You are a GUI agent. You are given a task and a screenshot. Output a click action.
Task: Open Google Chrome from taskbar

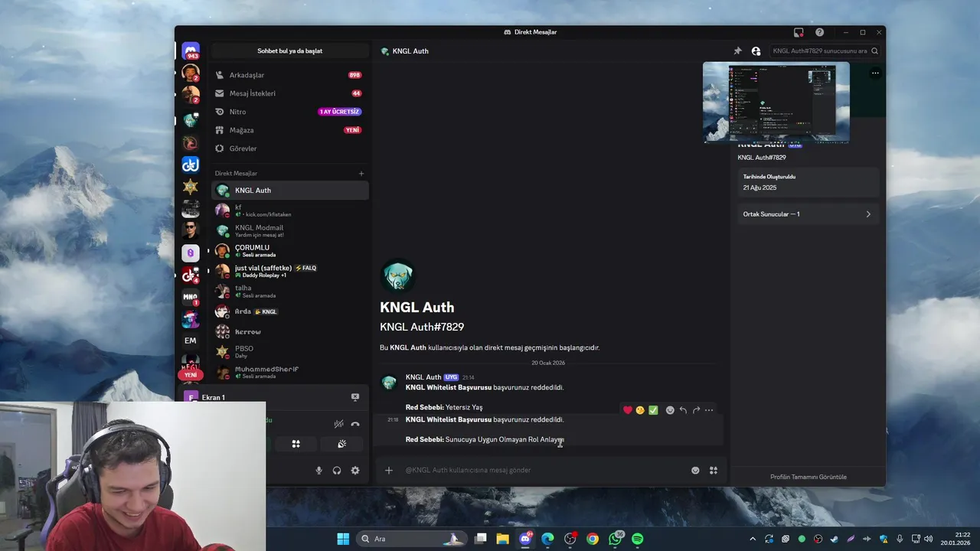pos(593,539)
